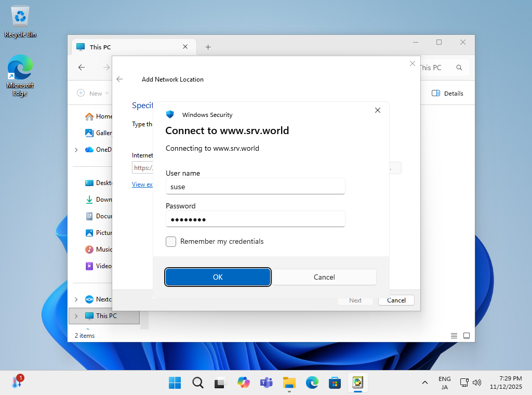Expand OneDrive in the navigation pane
Viewport: 532px width, 395px height.
[x=76, y=149]
